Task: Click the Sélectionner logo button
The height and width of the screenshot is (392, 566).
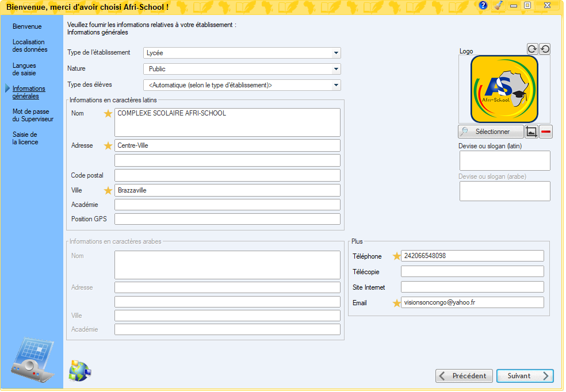Action: pos(491,132)
